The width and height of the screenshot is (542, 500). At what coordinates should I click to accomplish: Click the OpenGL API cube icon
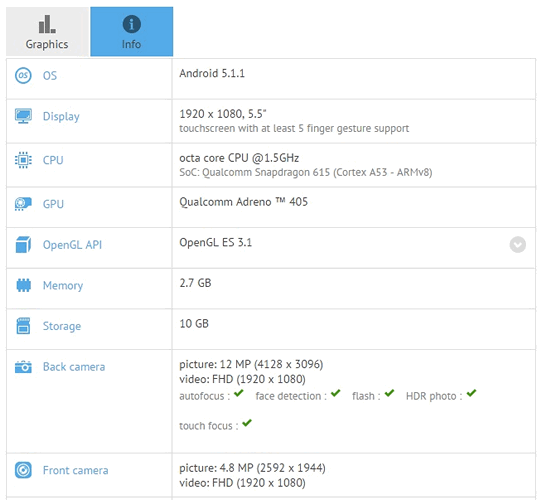23,244
